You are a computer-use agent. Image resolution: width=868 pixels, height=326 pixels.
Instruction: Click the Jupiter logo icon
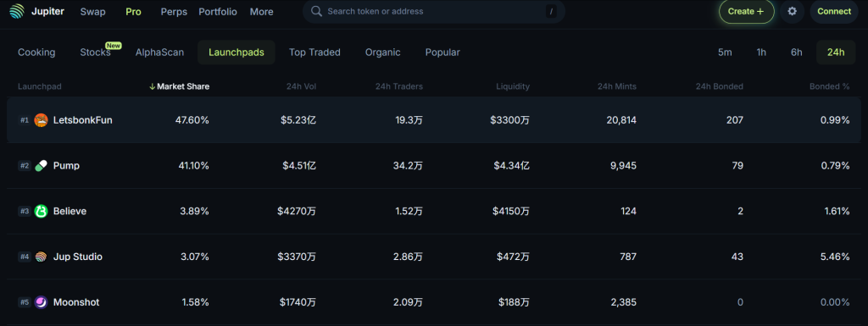(17, 12)
